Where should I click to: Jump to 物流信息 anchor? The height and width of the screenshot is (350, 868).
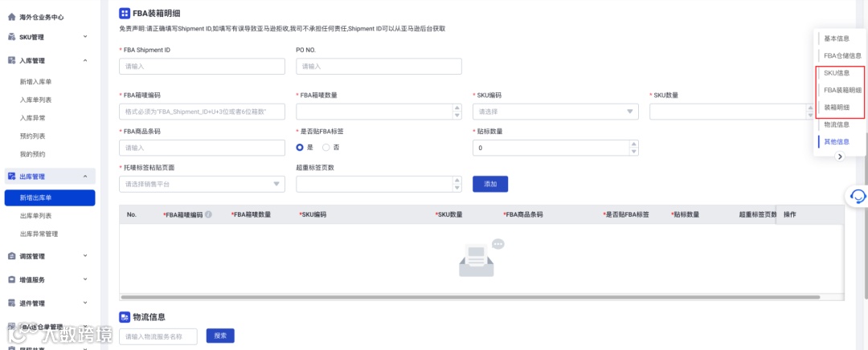click(x=837, y=124)
